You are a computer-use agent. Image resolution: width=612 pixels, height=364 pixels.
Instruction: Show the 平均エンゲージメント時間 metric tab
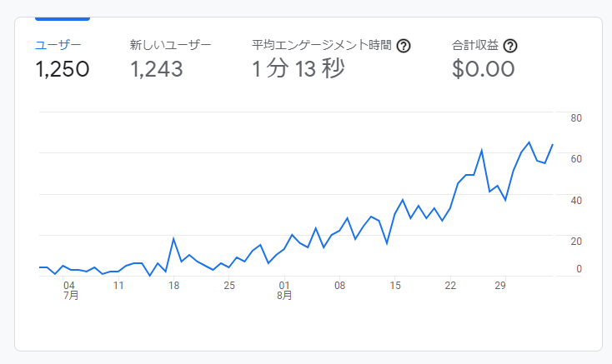(324, 45)
